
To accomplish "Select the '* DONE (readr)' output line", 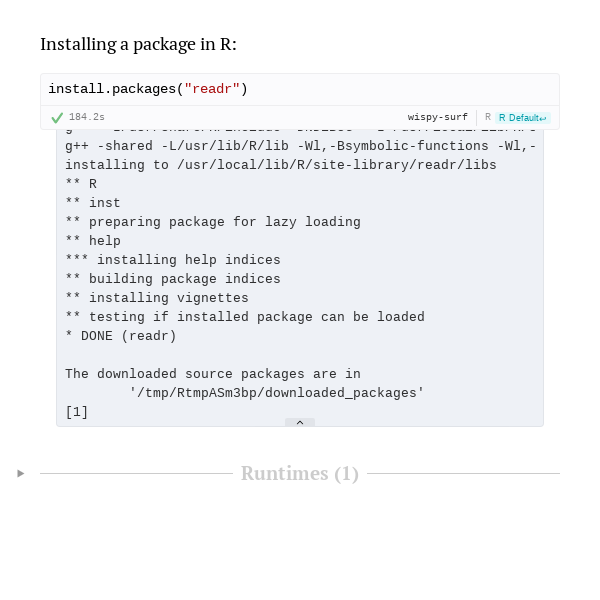I will click(121, 336).
